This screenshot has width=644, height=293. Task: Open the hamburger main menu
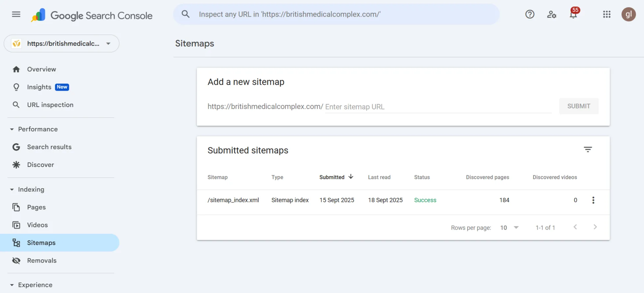pyautogui.click(x=16, y=15)
